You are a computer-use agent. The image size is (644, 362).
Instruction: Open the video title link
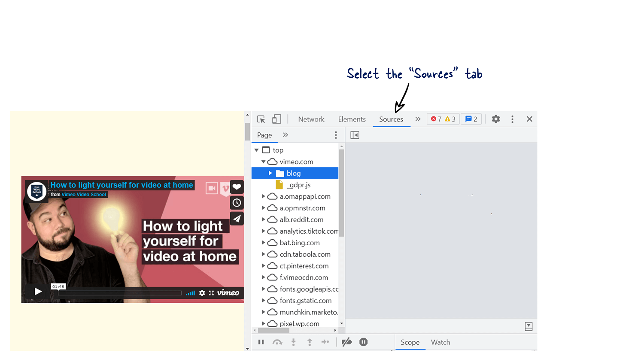tap(122, 185)
